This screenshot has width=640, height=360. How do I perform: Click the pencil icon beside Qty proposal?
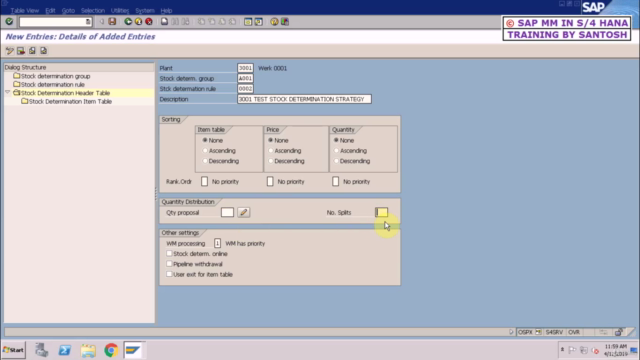(x=244, y=212)
